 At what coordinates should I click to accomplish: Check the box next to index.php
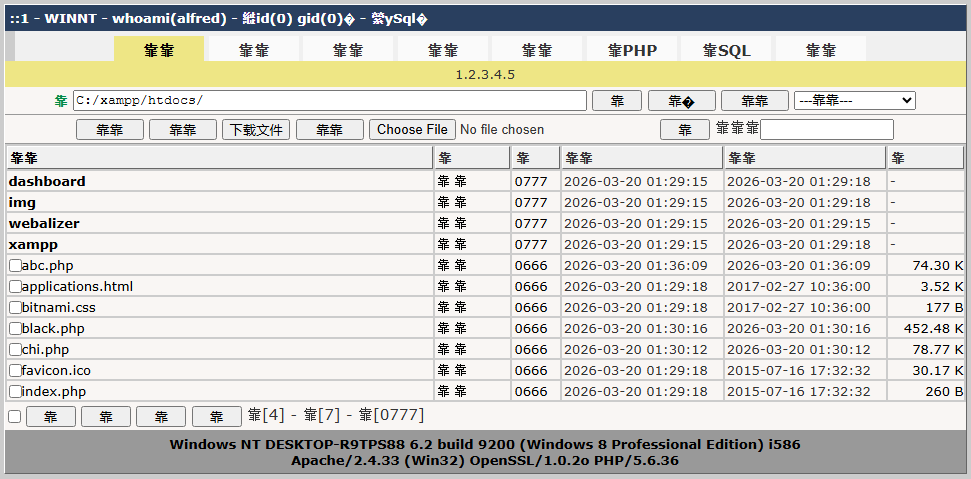click(15, 392)
